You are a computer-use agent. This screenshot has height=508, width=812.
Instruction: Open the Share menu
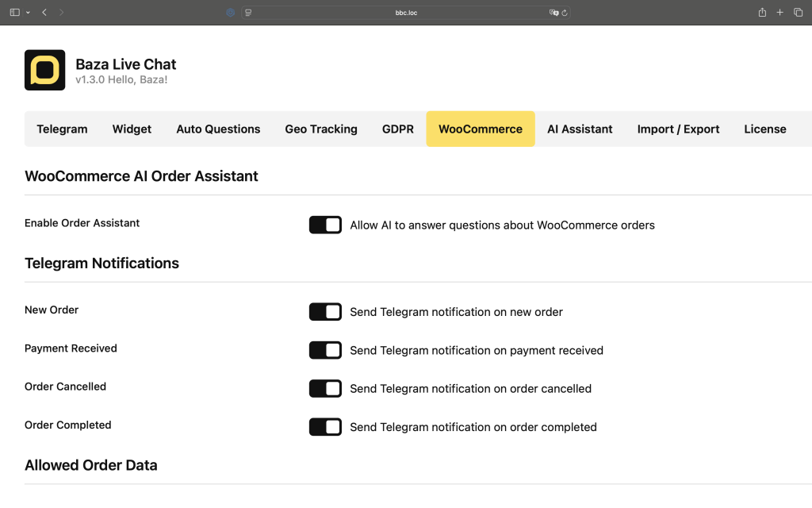[x=762, y=13]
